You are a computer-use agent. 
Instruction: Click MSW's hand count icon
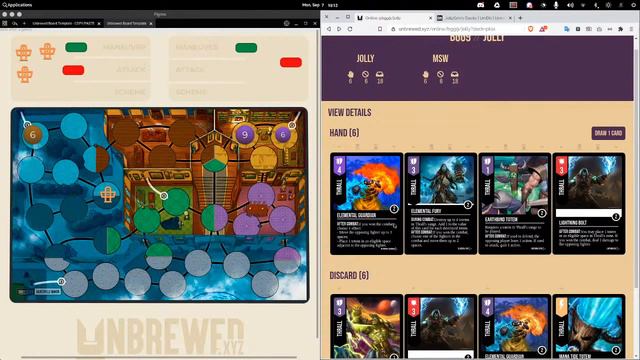click(x=425, y=74)
